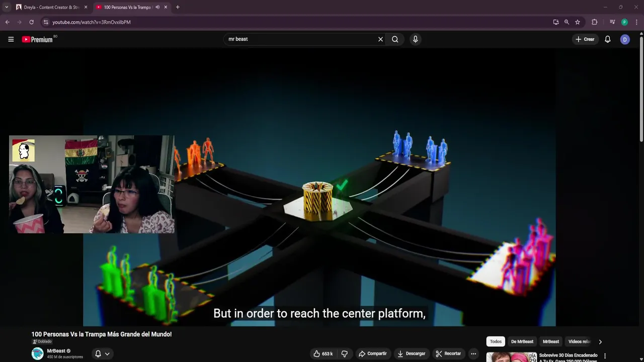Open subscription notification bell dropdown
Viewport: 644px width, 362px height.
102,353
